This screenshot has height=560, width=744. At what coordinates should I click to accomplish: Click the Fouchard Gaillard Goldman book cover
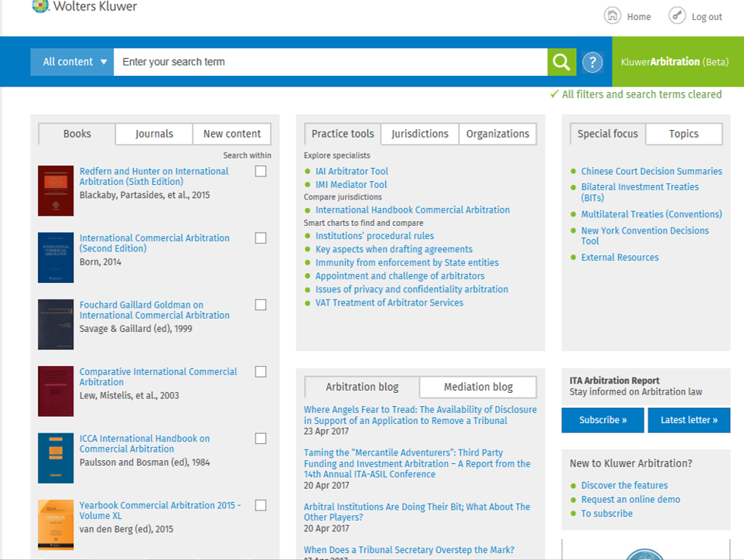tap(56, 325)
